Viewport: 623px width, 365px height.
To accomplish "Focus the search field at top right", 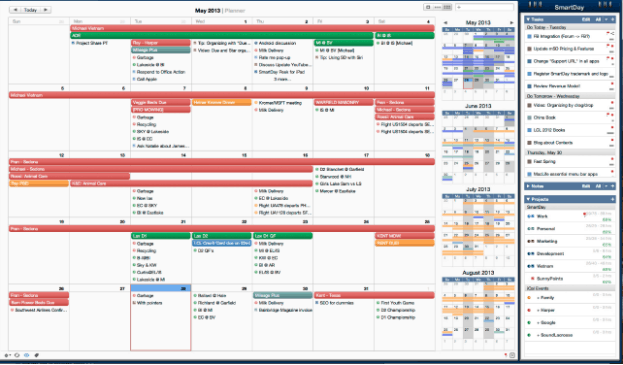I will tap(484, 7).
